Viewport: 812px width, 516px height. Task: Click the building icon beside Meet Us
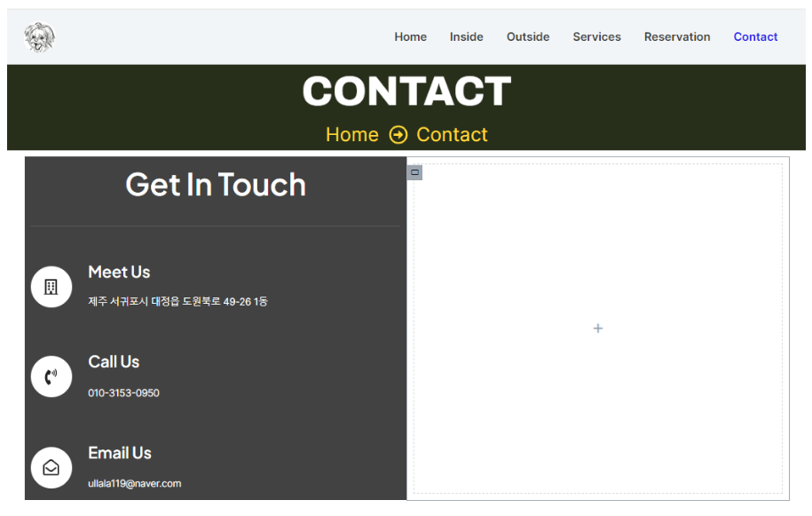[x=51, y=287]
